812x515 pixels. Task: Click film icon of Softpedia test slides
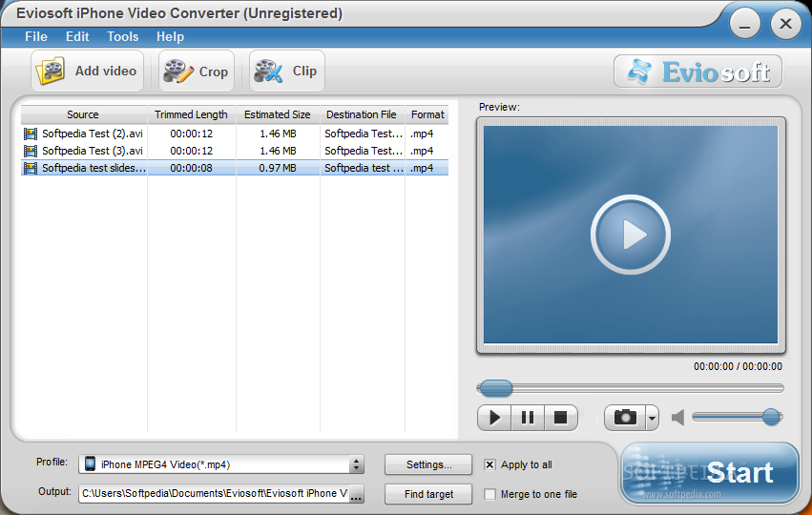point(31,168)
